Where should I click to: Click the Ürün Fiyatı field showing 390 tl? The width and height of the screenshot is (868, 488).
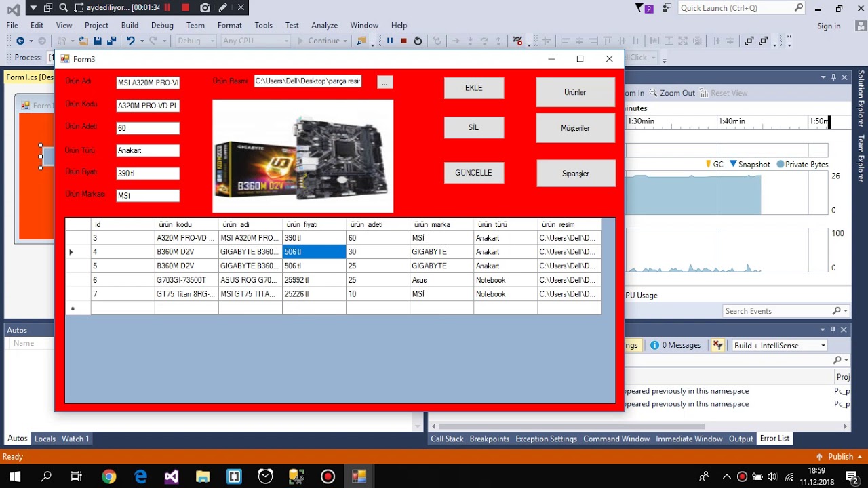coord(148,174)
